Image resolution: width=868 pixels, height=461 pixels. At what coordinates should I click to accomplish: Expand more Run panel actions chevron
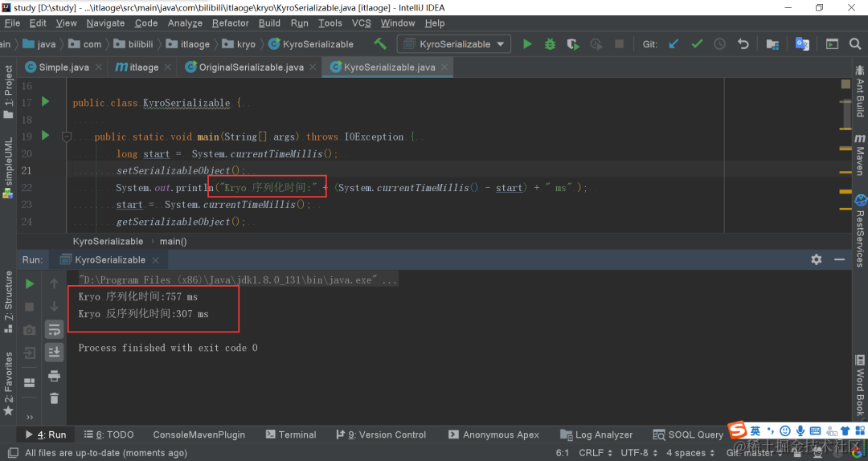click(30, 418)
